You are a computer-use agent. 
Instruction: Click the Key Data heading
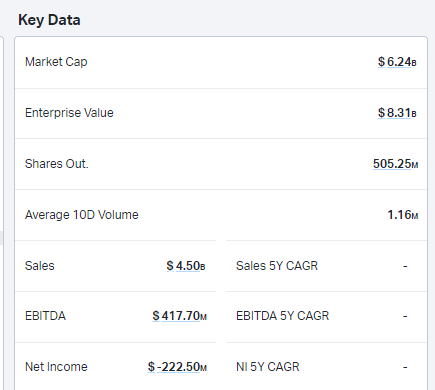coord(49,20)
